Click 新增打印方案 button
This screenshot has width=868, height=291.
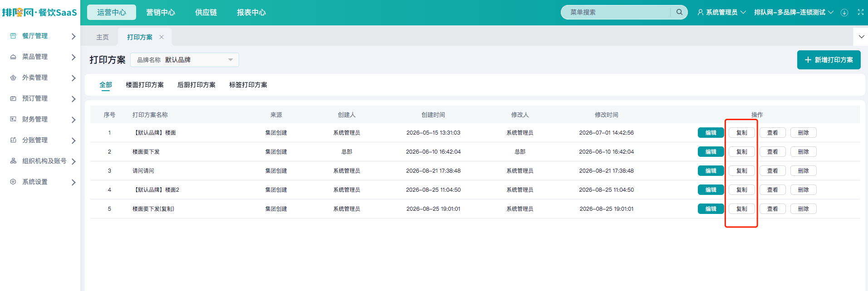(829, 60)
